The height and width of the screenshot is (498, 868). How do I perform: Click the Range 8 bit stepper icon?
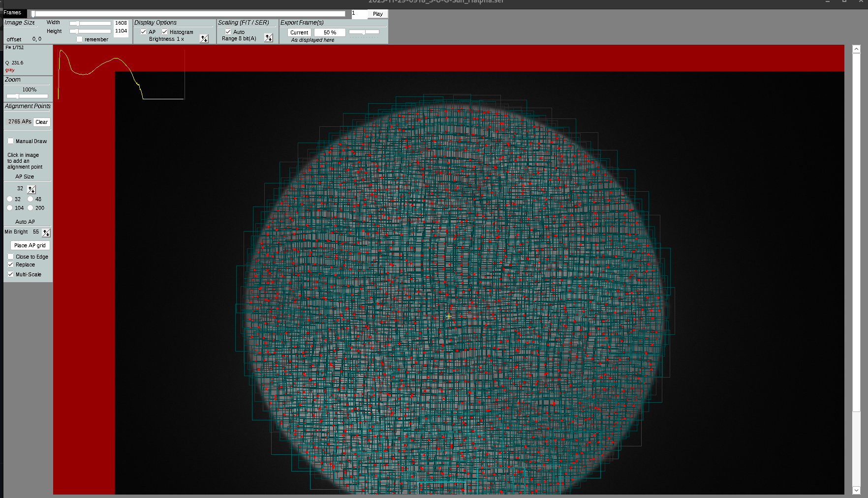coord(268,38)
